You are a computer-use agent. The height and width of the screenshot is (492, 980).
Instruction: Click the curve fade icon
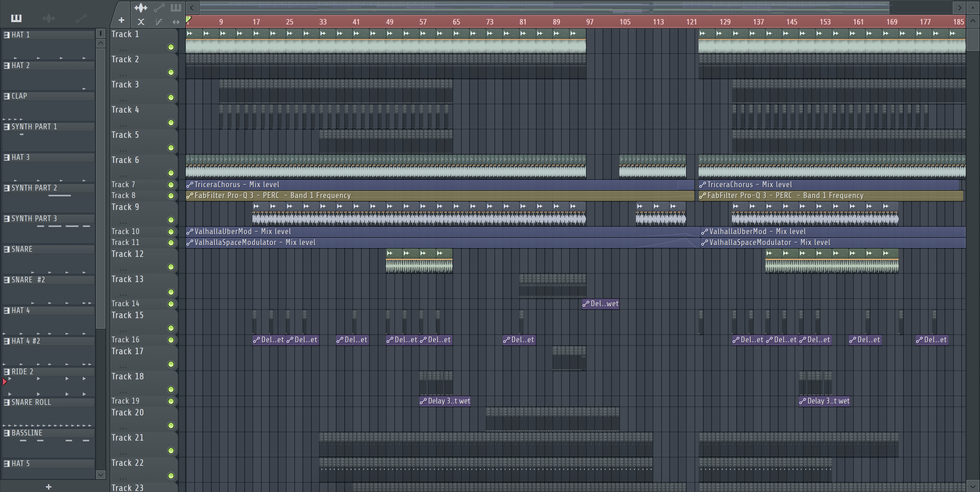(159, 22)
